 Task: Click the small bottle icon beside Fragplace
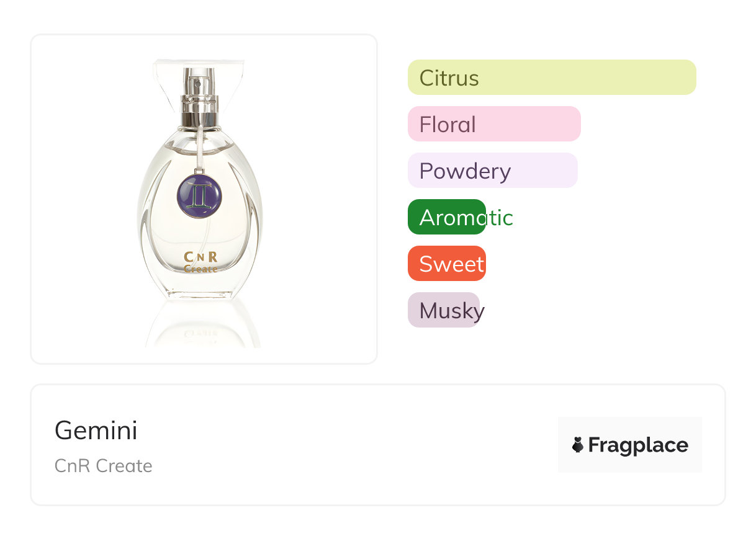577,445
